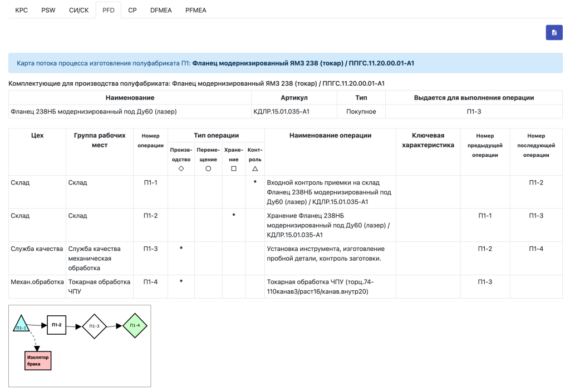Click the Установка инструмента operation text
The height and width of the screenshot is (392, 570).
[326, 254]
